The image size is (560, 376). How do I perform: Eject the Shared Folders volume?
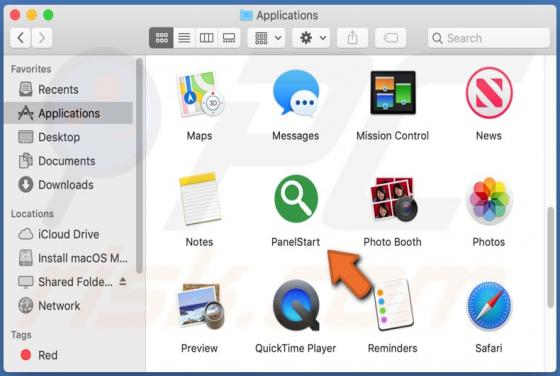click(123, 281)
